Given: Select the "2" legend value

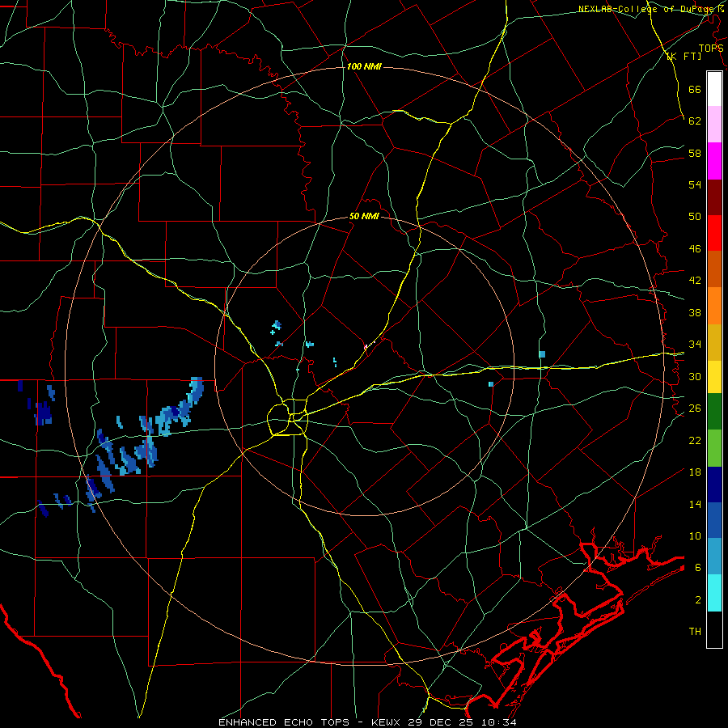Looking at the screenshot, I should click(698, 600).
